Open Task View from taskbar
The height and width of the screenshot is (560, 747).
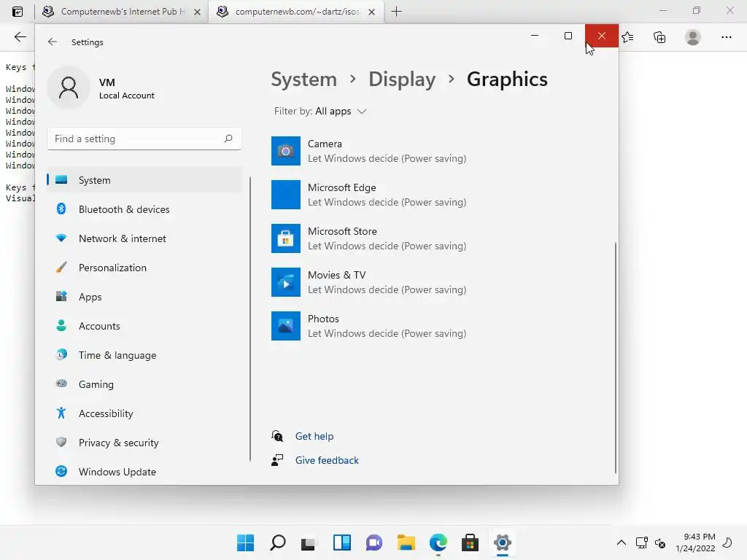click(x=309, y=542)
